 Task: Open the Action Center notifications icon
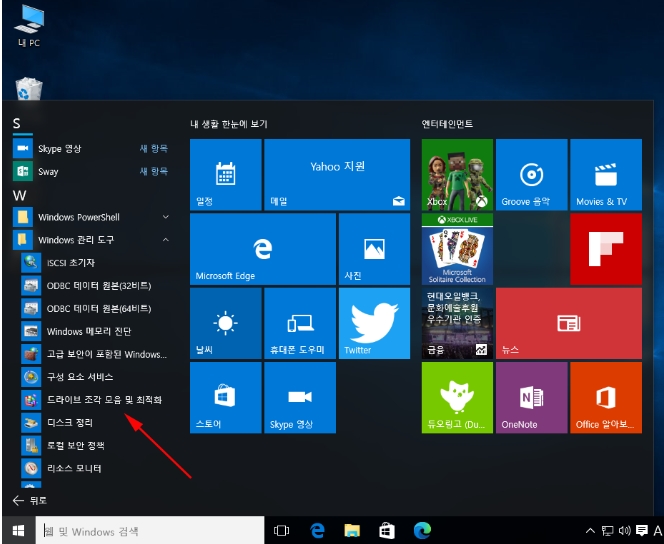click(642, 530)
